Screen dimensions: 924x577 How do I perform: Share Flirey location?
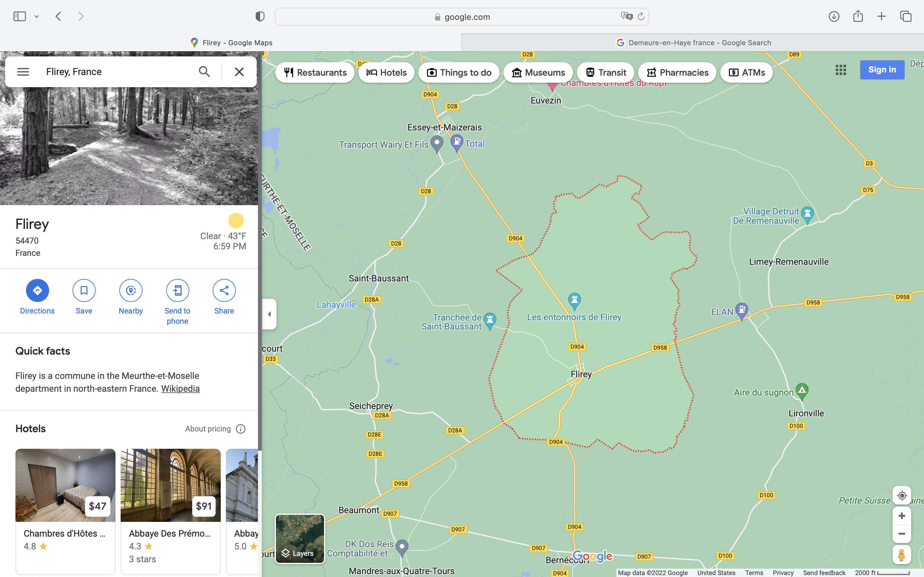pos(224,290)
